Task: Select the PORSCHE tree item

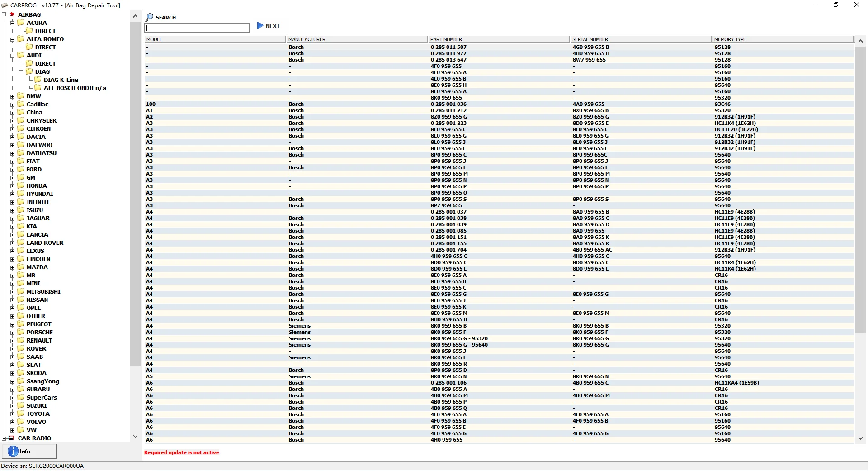Action: (39, 332)
